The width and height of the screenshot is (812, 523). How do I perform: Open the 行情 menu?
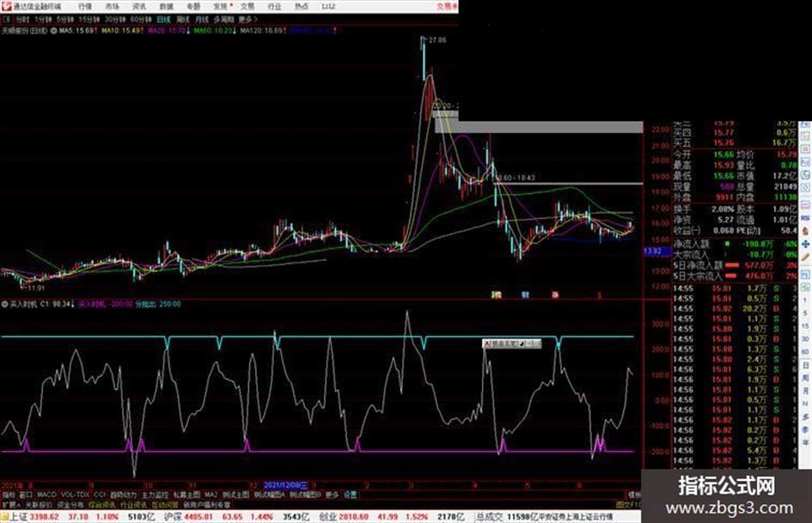click(x=85, y=6)
